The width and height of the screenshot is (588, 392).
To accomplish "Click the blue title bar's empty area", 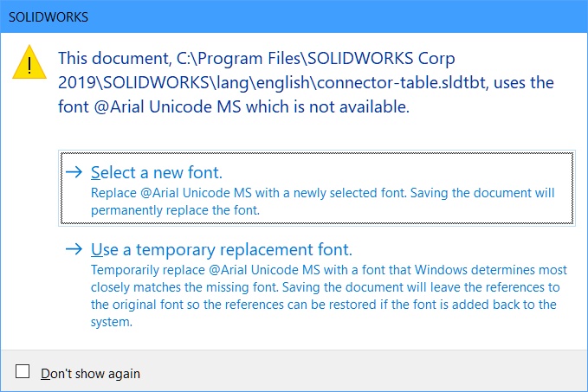I will click(x=338, y=16).
